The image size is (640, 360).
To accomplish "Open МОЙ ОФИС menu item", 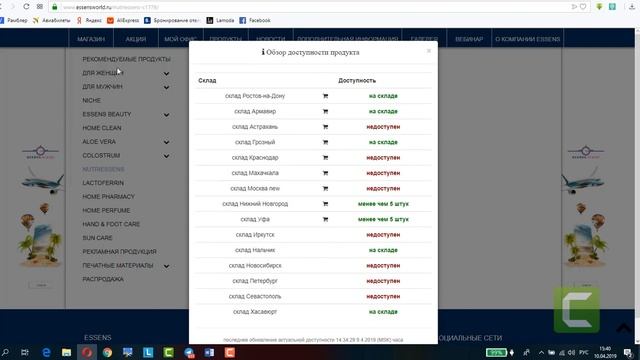I will pos(180,39).
